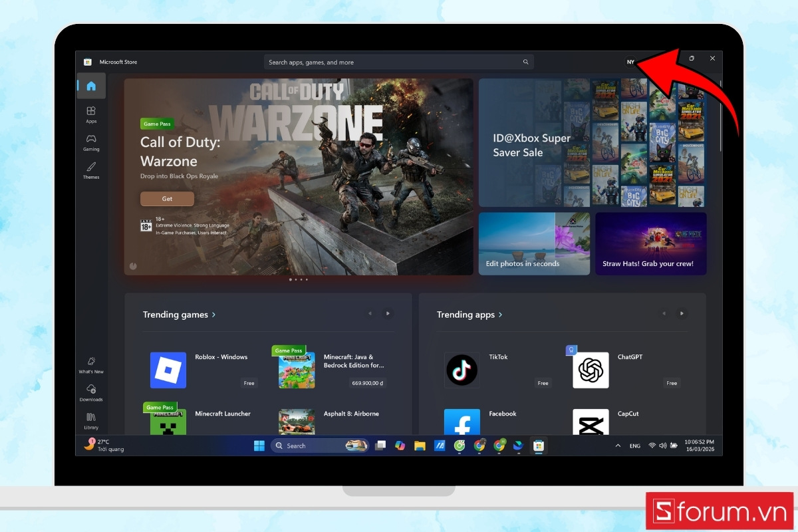Open the Themes section in the sidebar
The height and width of the screenshot is (532, 798).
point(91,170)
